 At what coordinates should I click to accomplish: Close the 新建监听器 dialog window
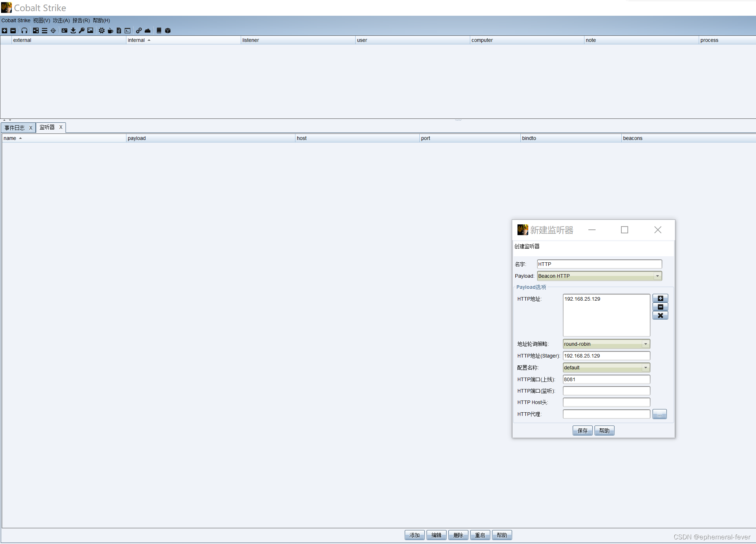click(658, 230)
